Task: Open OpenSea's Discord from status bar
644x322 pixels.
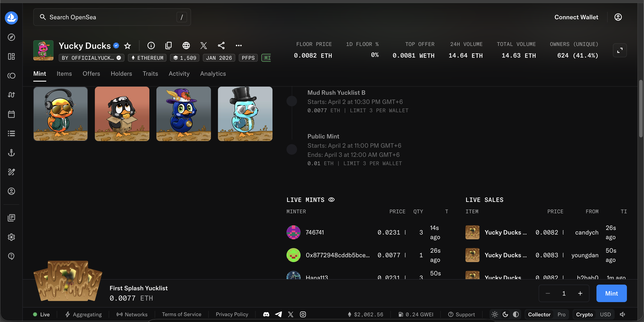Action: 266,314
